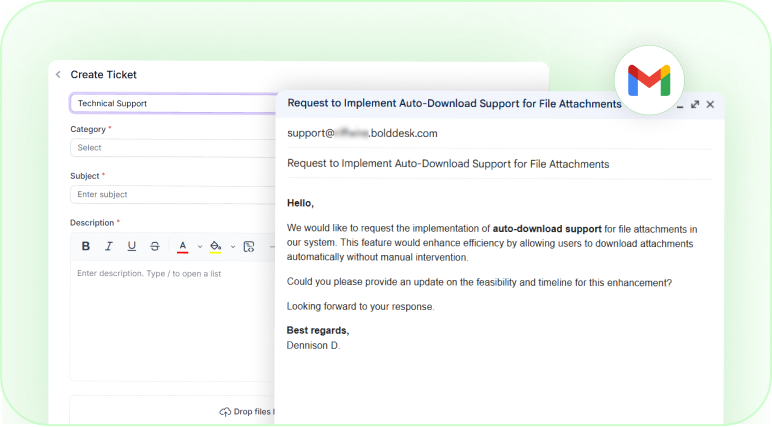Click the 'Hello,' greeting text
The image size is (772, 427).
[x=300, y=203]
